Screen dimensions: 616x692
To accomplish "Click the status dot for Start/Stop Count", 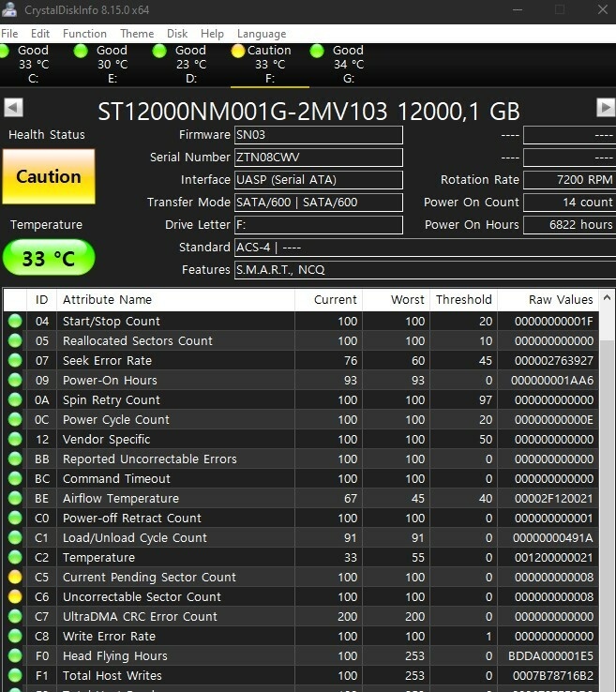I will click(15, 321).
